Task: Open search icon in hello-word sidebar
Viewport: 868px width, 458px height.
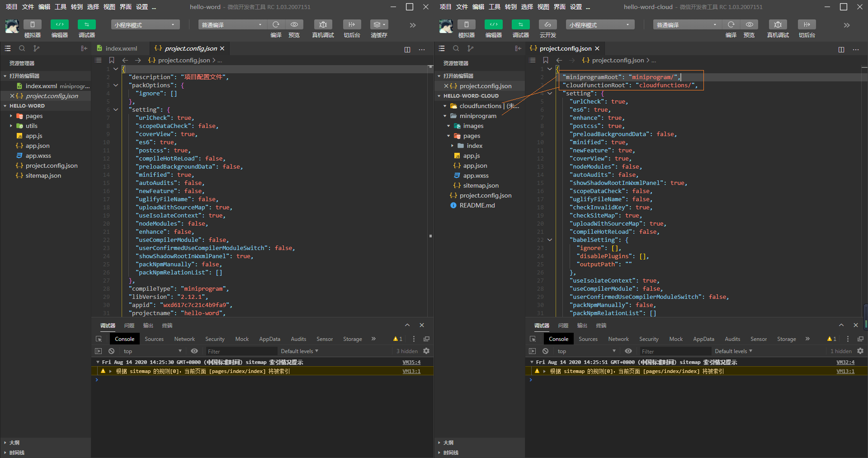Action: tap(22, 48)
